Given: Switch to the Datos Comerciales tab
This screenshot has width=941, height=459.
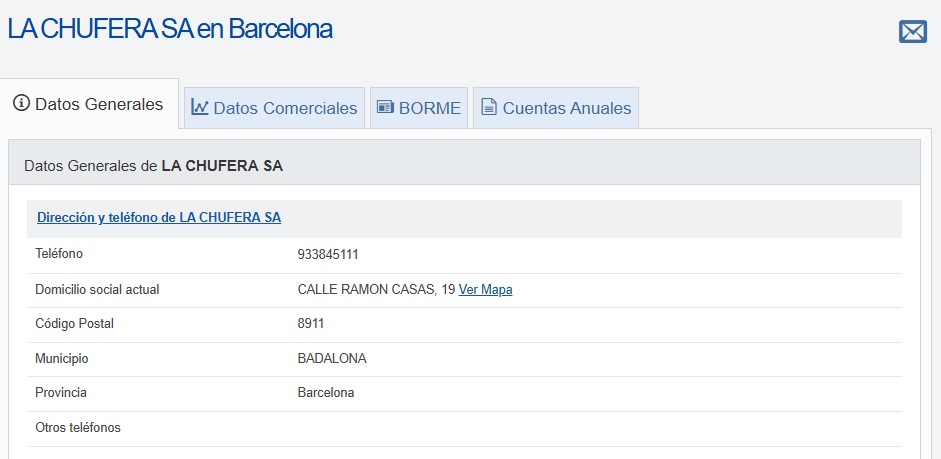Looking at the screenshot, I should click(274, 108).
